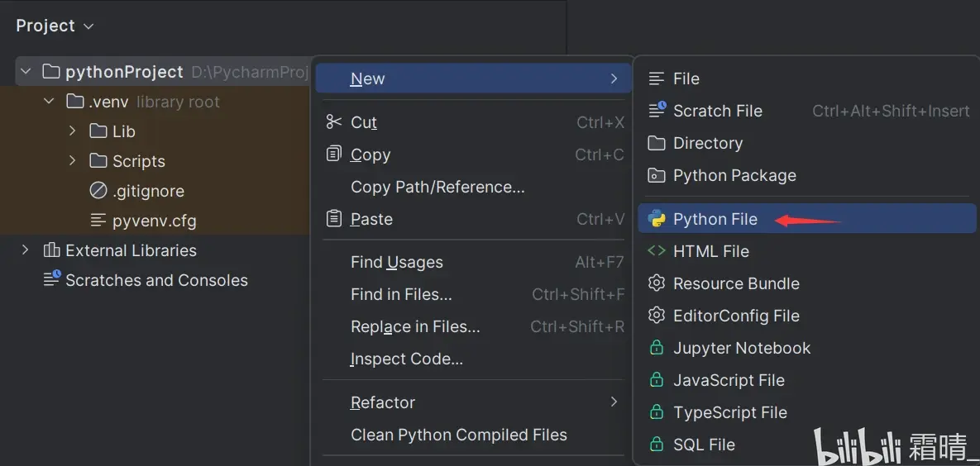
Task: Expand the External Libraries node
Action: [26, 250]
